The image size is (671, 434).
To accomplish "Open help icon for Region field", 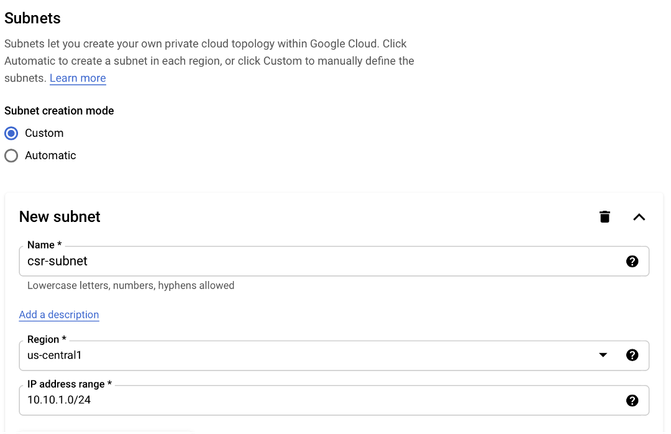I will [x=632, y=355].
